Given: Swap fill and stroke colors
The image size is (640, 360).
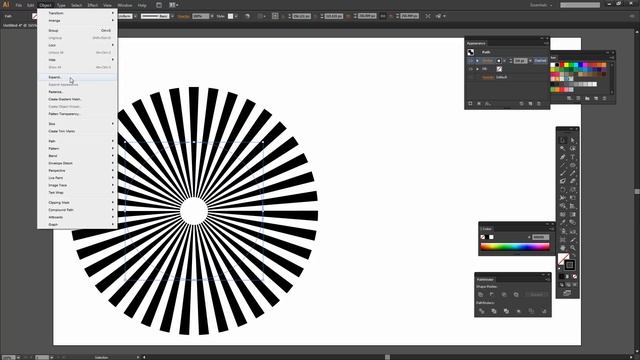Looking at the screenshot, I should (573, 256).
